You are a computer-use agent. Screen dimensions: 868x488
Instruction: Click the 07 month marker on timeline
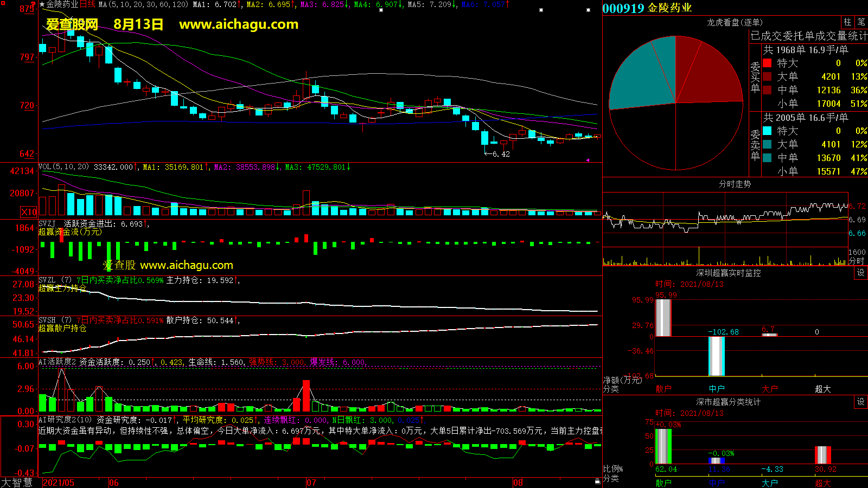coord(311,483)
